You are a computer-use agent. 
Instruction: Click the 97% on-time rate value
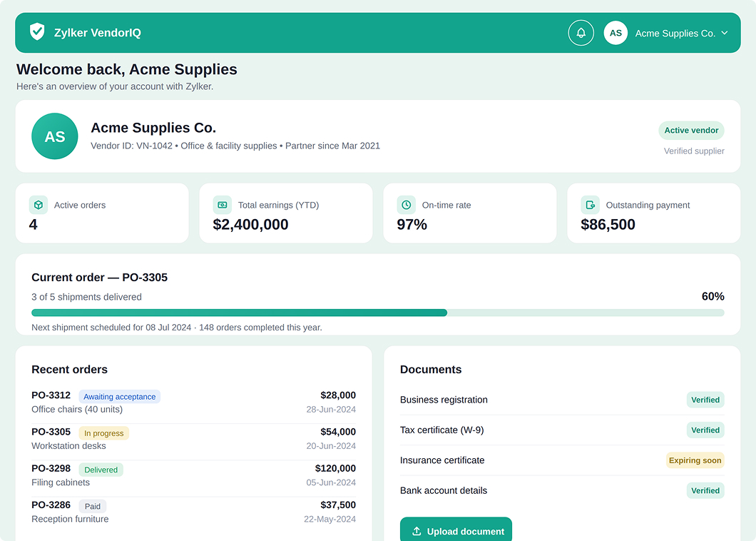coord(412,224)
